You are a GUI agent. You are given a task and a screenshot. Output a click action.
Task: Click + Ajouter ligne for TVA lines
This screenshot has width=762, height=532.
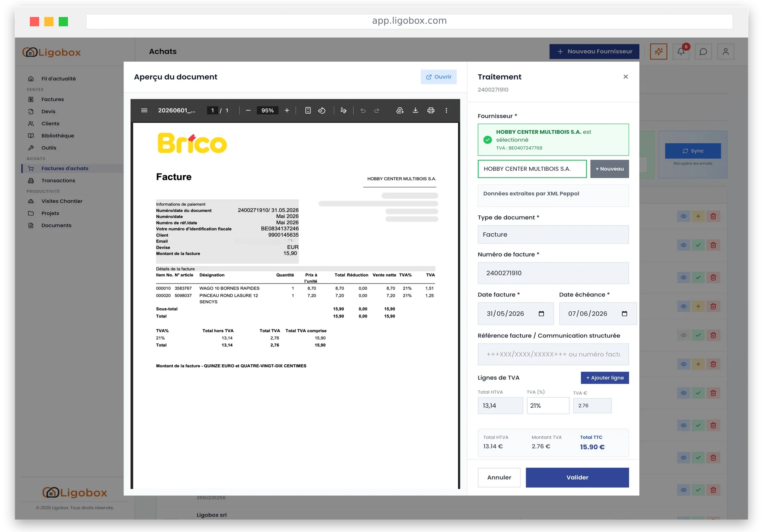[605, 378]
